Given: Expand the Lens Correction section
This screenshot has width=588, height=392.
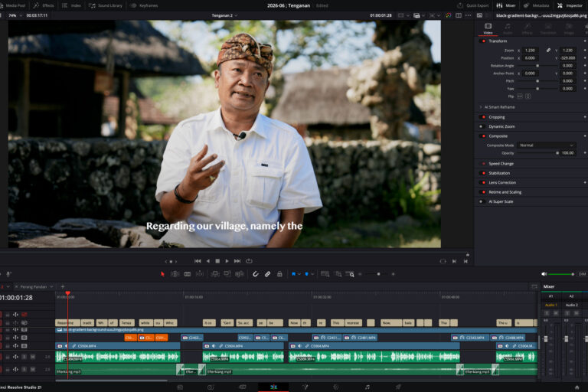Looking at the screenshot, I should [502, 183].
